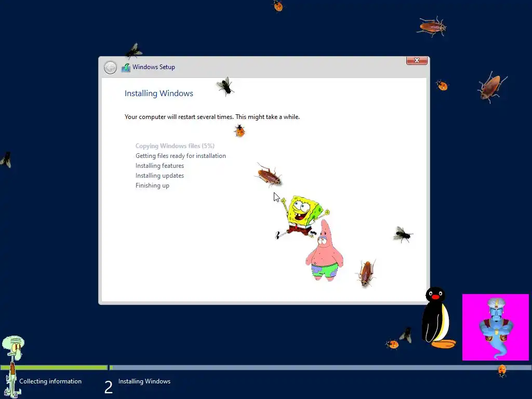
Task: Click the 'Installing updates' step
Action: (x=159, y=176)
